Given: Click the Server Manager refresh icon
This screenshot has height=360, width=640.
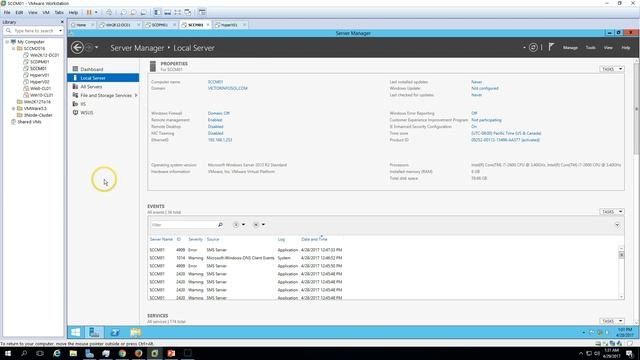Looking at the screenshot, I should (533, 48).
